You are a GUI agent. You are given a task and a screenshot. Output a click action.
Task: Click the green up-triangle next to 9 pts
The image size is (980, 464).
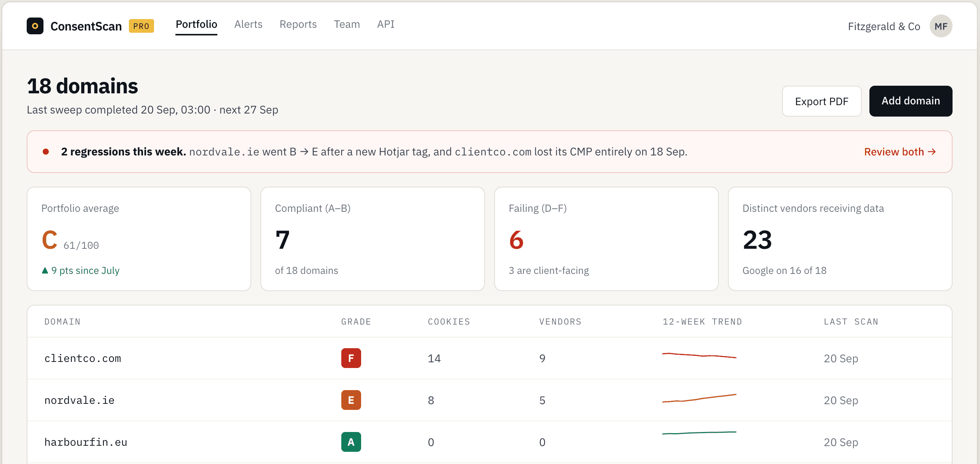(x=45, y=270)
